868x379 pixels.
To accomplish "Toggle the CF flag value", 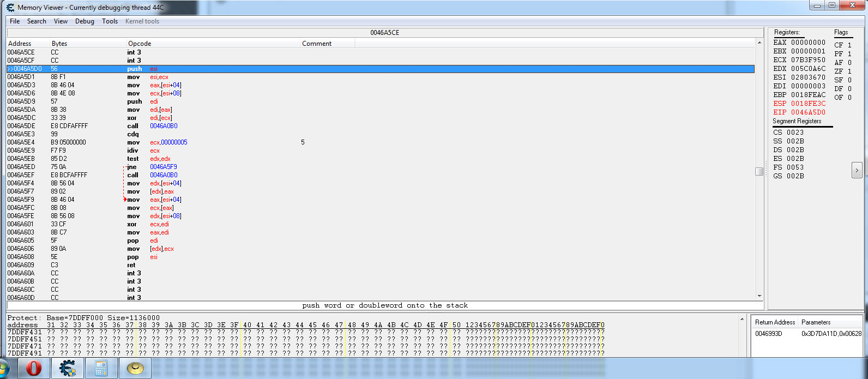I will 849,45.
